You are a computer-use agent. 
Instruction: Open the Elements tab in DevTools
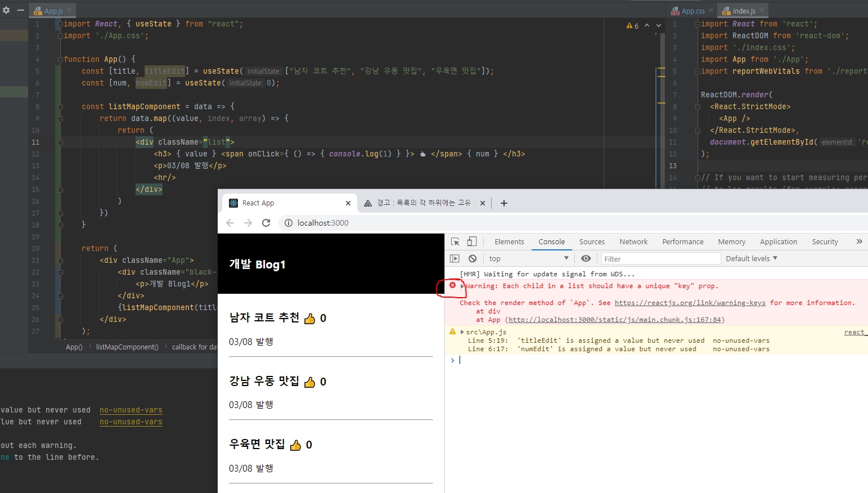509,241
